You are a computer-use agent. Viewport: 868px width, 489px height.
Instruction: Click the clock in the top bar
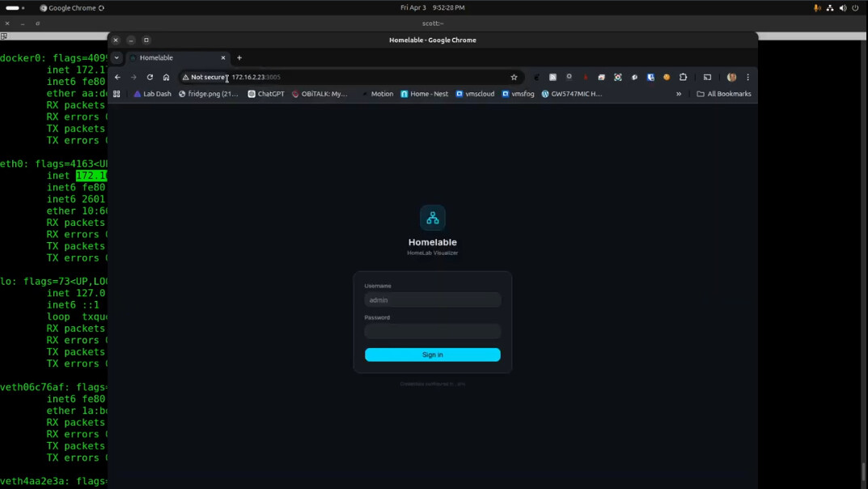(x=432, y=7)
